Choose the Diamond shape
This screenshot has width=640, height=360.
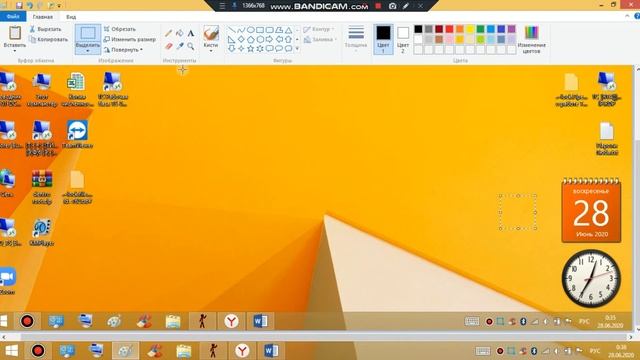point(241,40)
